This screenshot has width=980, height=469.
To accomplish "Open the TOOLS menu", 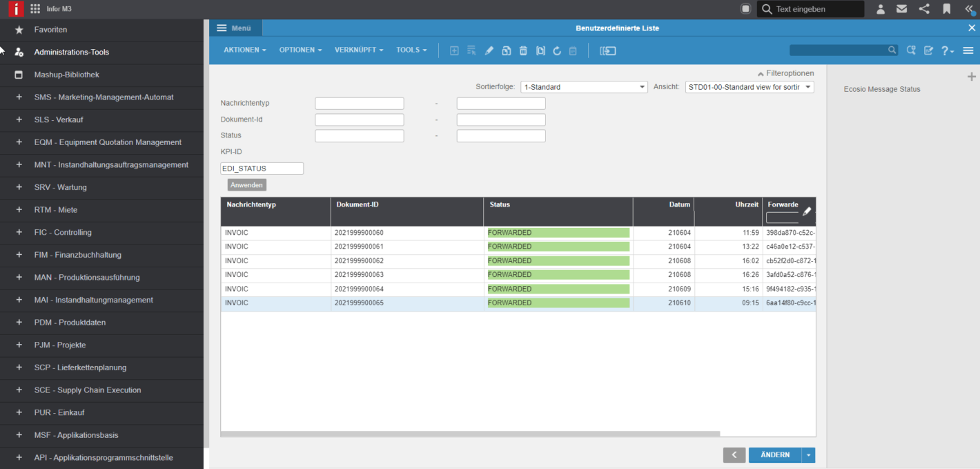I will pos(411,50).
